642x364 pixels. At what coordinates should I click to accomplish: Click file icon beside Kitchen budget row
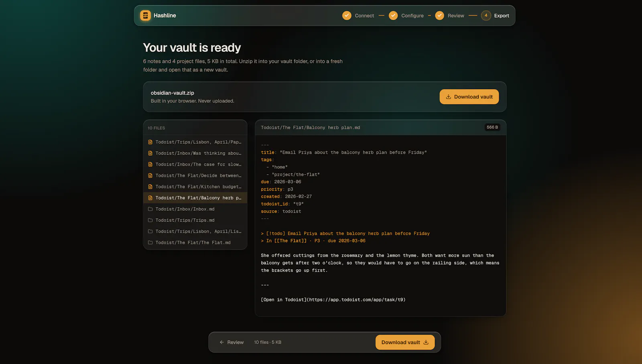click(150, 187)
